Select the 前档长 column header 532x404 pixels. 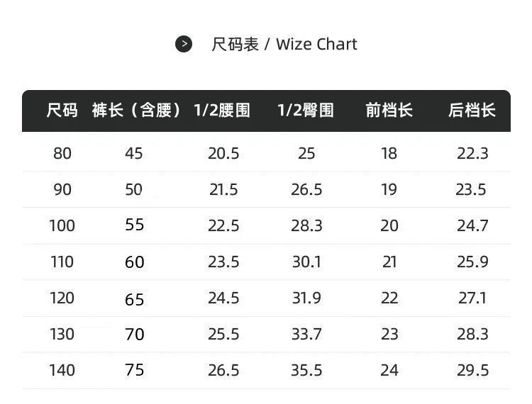(x=389, y=111)
